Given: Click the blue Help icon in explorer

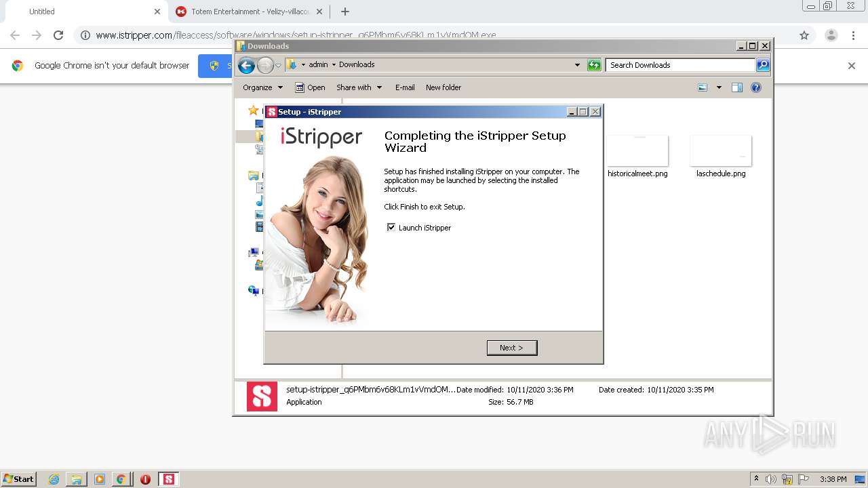Looking at the screenshot, I should (x=756, y=87).
